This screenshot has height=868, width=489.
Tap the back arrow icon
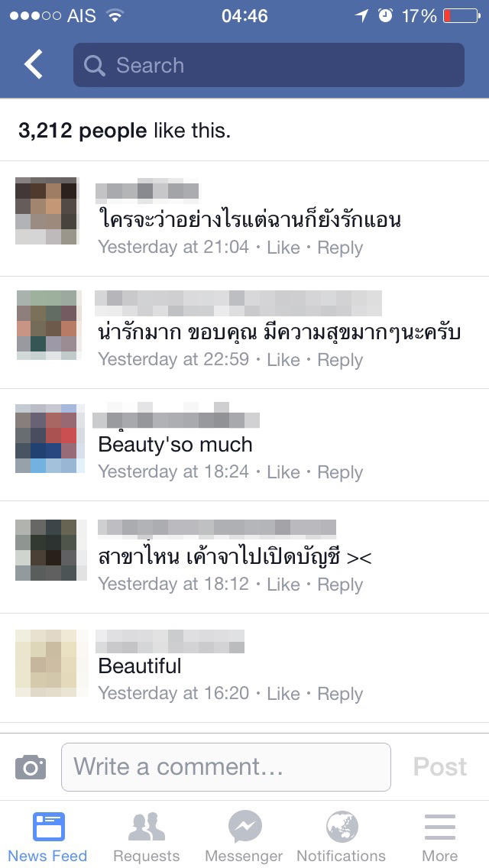(x=33, y=64)
